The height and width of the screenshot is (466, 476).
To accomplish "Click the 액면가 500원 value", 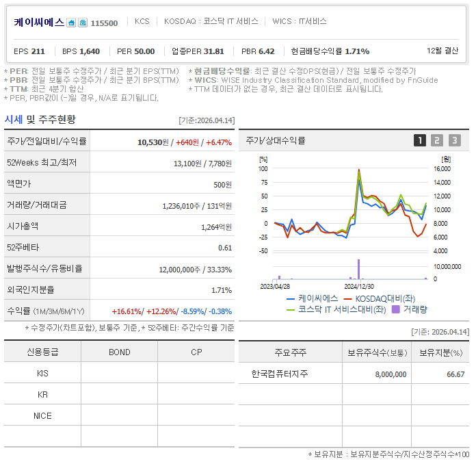I will 222,185.
